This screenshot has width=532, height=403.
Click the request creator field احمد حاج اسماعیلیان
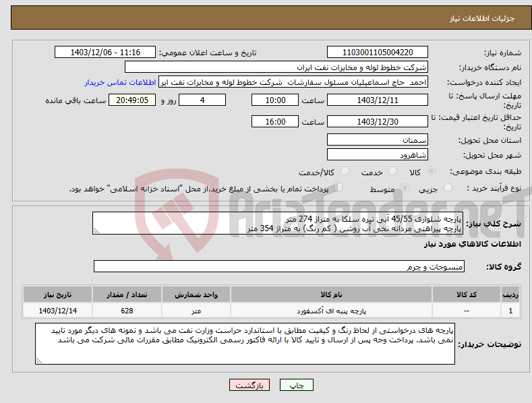pyautogui.click(x=293, y=82)
